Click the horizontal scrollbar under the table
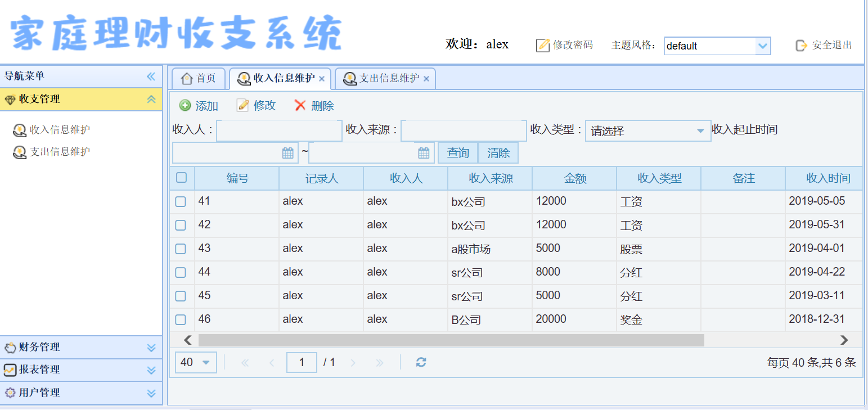Viewport: 868px width, 410px height. [450, 340]
